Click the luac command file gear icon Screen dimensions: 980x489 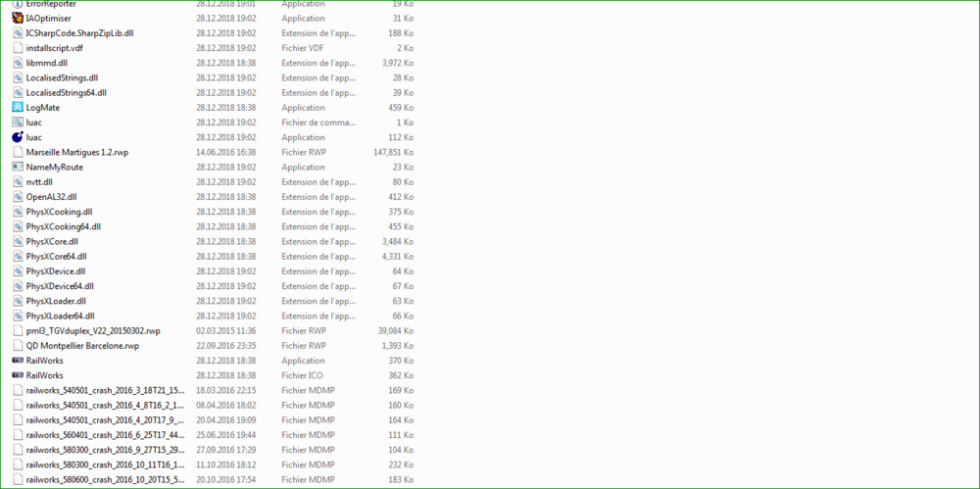(x=18, y=122)
